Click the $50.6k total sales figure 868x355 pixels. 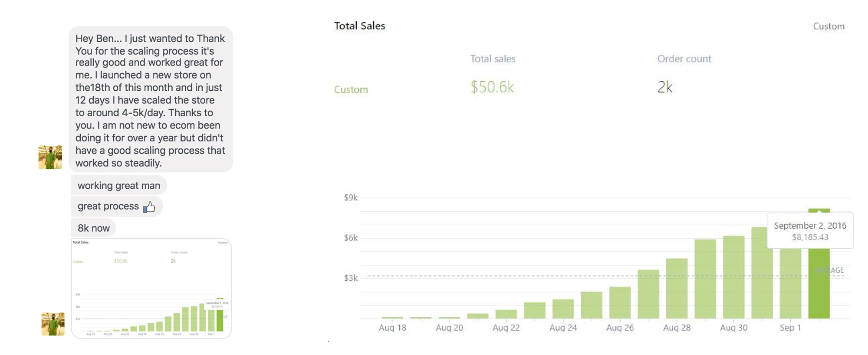[492, 87]
